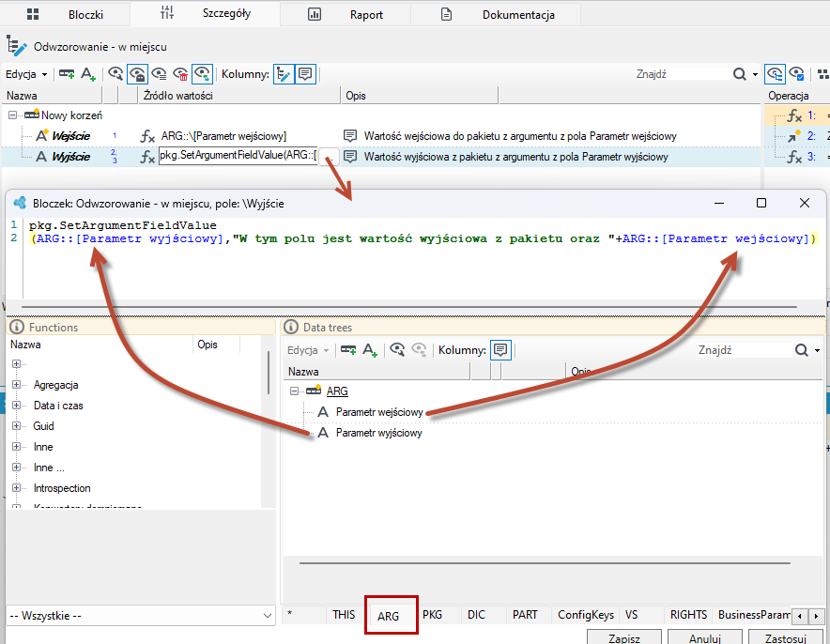This screenshot has width=830, height=644.
Task: Click the eye with magnifier icon in main toolbar
Action: pyautogui.click(x=115, y=73)
